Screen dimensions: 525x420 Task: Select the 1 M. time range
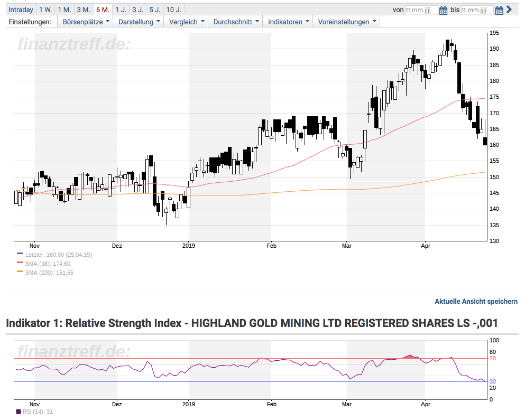pyautogui.click(x=65, y=10)
